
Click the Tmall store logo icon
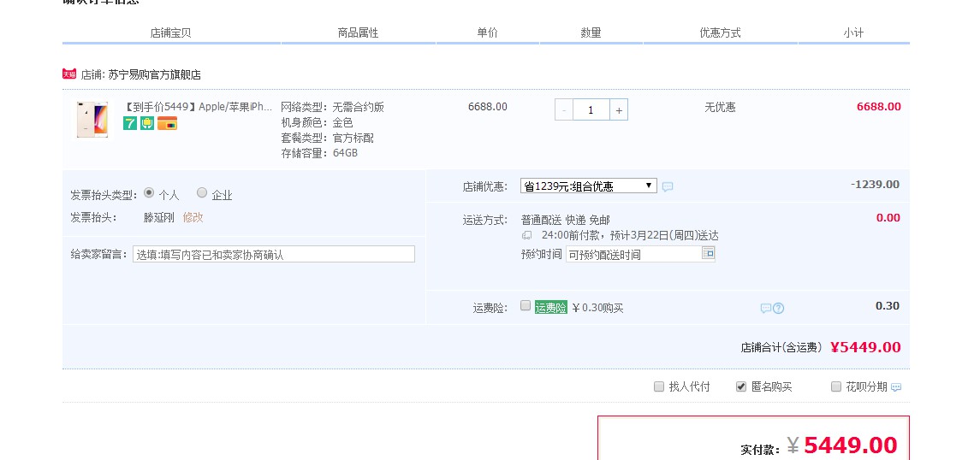click(x=68, y=74)
